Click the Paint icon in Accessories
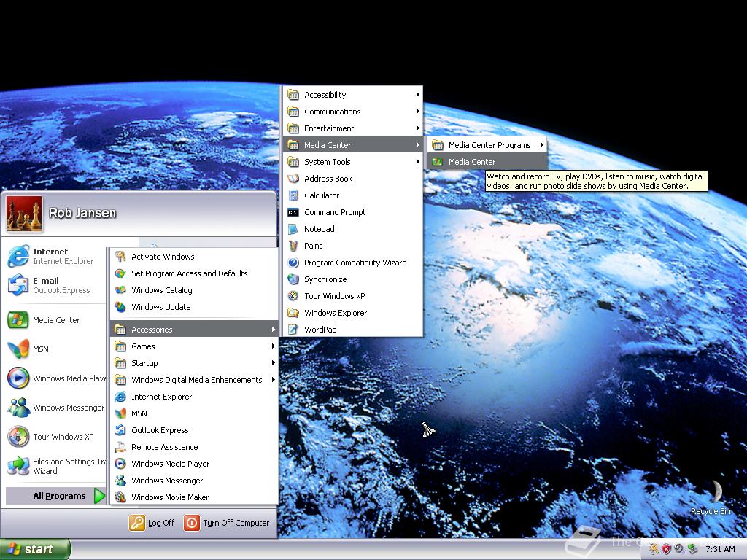Image resolution: width=747 pixels, height=560 pixels. click(293, 246)
